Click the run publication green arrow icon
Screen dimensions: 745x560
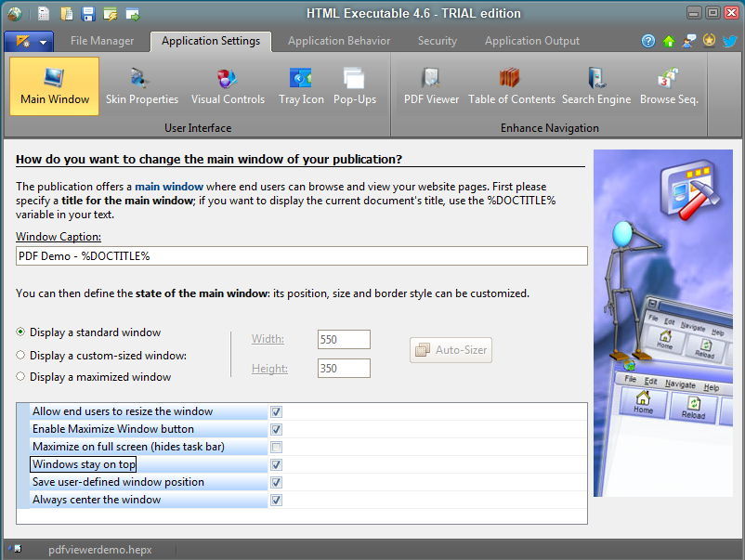pos(133,14)
